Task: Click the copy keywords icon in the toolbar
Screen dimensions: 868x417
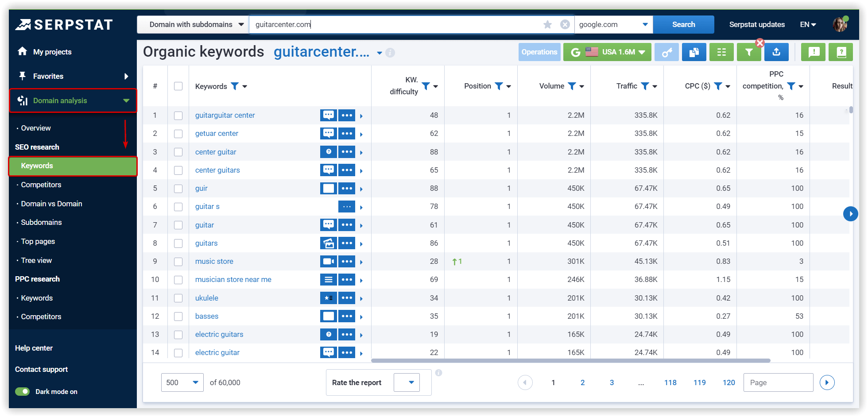Action: pyautogui.click(x=694, y=52)
